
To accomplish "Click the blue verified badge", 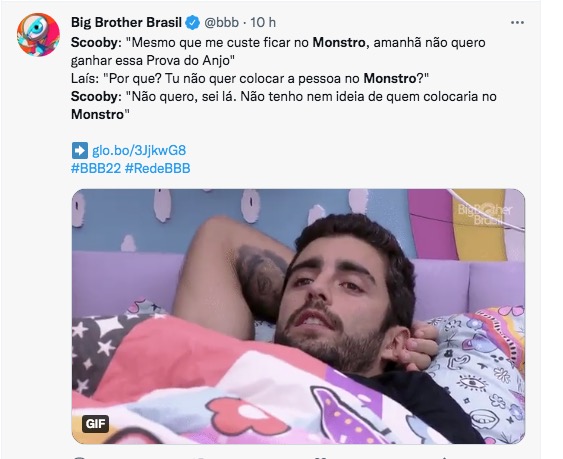I will pos(192,23).
